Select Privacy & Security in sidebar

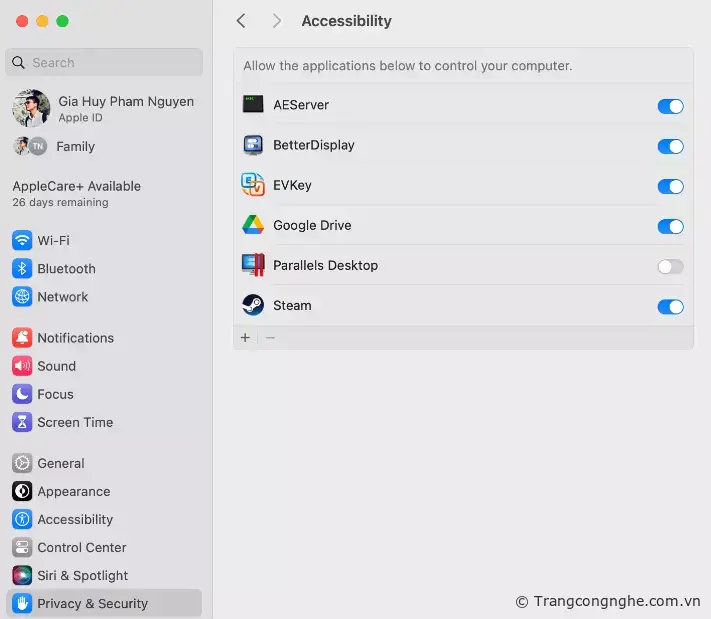pos(92,604)
